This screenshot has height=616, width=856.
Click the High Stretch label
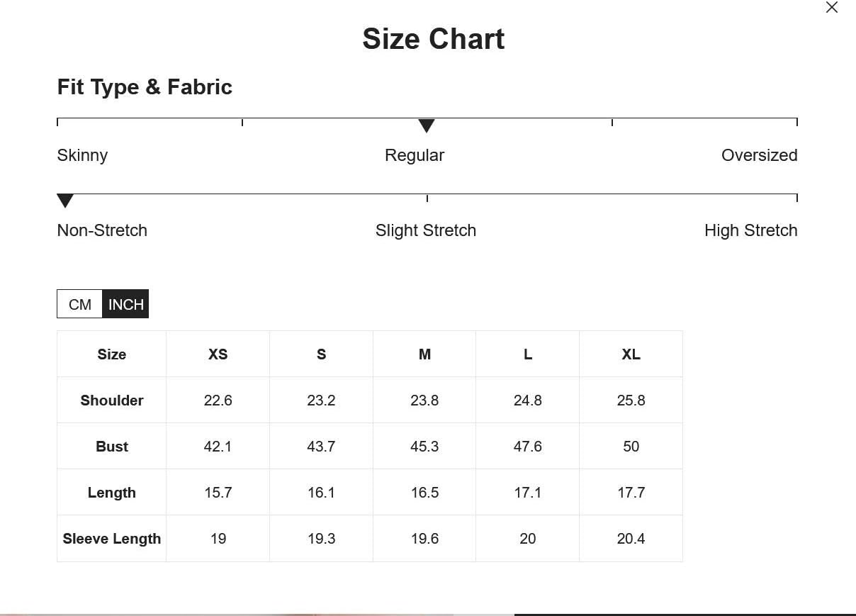(751, 230)
